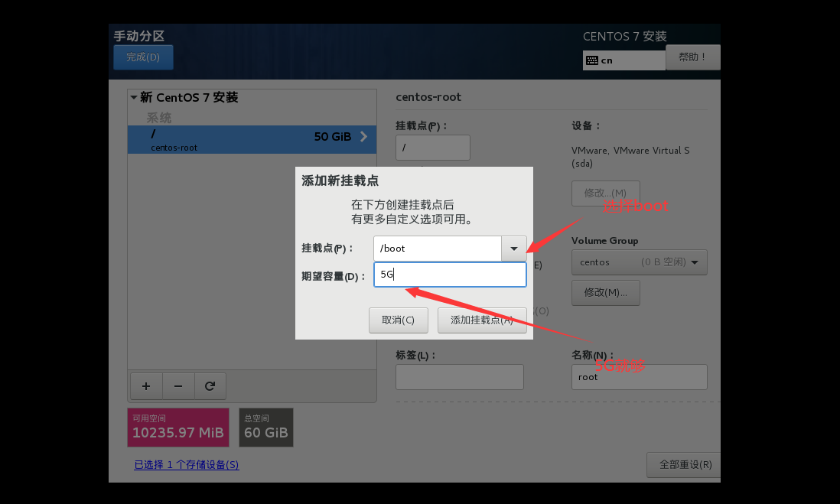Open the mount point dropdown arrow in dialog
840x504 pixels.
pyautogui.click(x=514, y=249)
